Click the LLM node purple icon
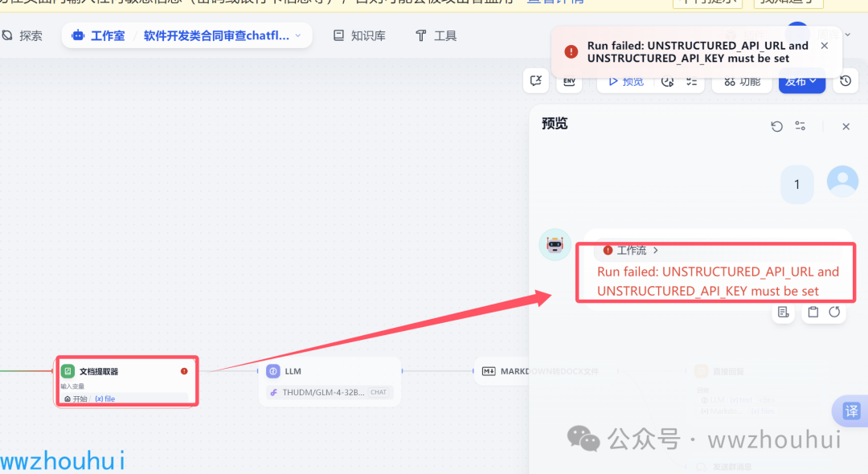868x474 pixels. pyautogui.click(x=273, y=371)
